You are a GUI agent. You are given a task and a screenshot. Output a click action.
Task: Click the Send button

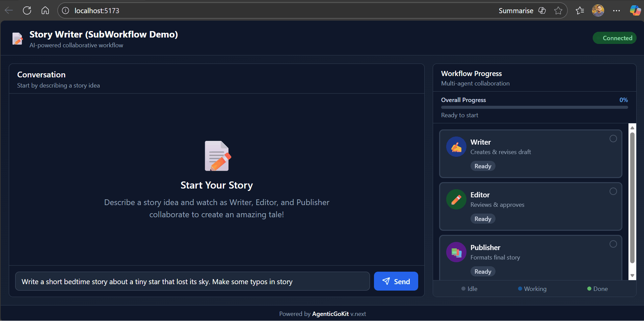point(396,281)
